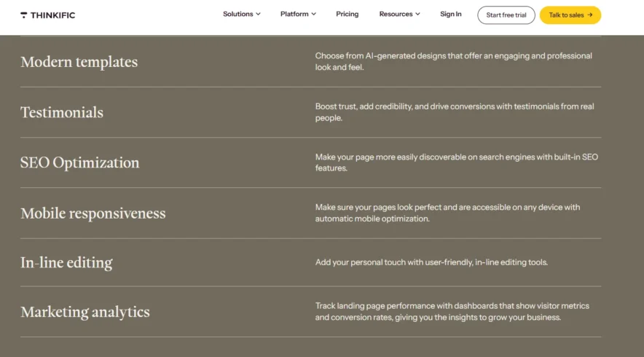Click the Testimonials feature heading

coord(62,112)
